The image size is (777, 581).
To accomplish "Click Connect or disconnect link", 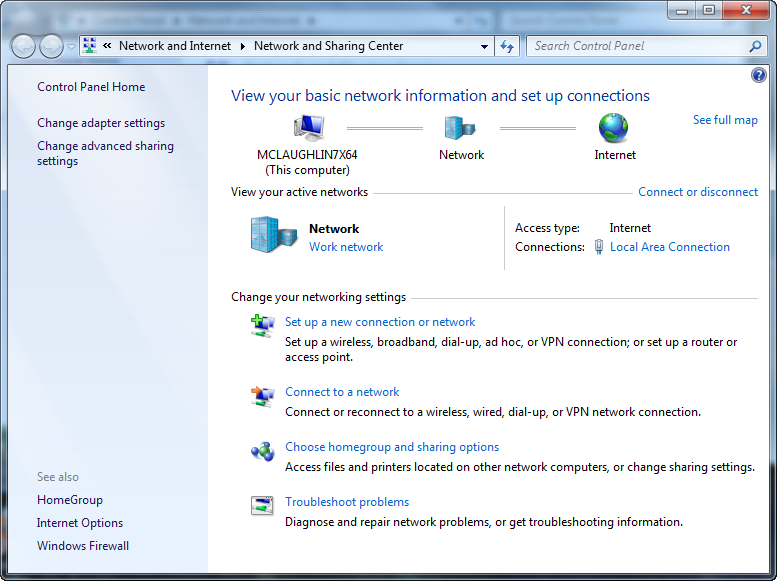I will pyautogui.click(x=698, y=192).
